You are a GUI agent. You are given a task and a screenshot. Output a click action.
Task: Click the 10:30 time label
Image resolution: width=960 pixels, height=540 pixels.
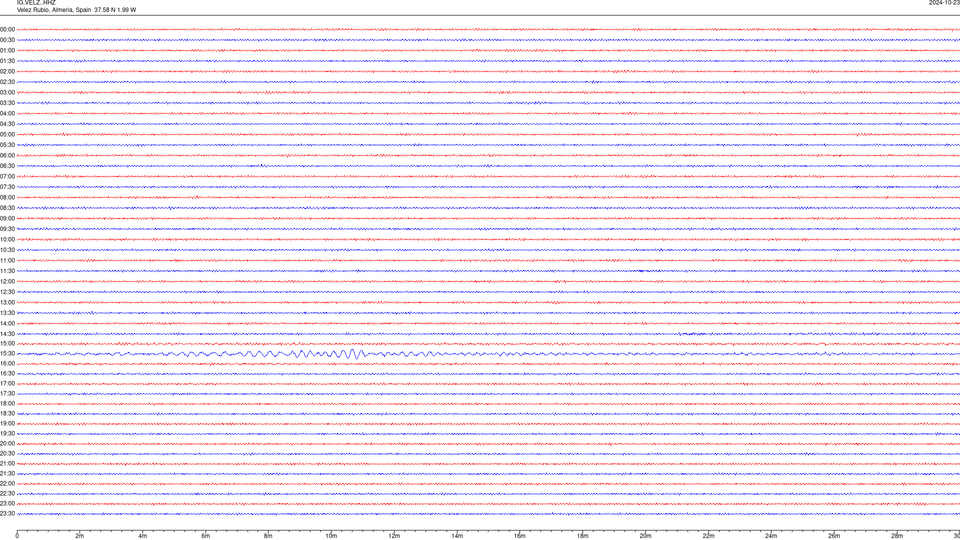(x=7, y=250)
